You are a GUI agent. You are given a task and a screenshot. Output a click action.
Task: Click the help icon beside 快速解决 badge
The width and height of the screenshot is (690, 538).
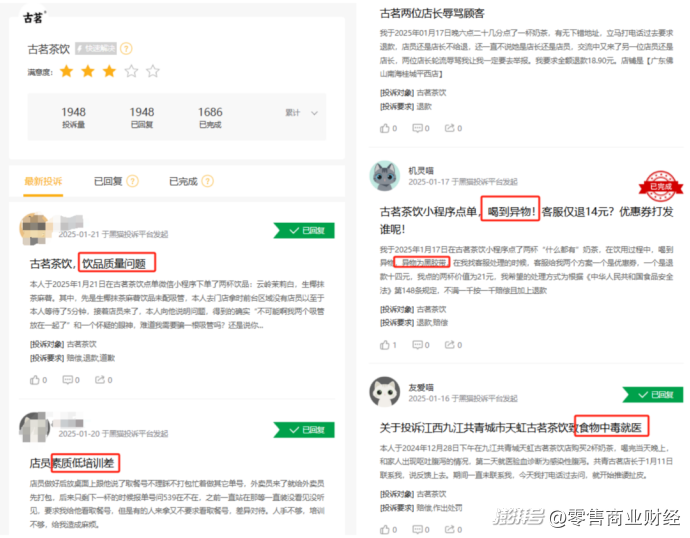pos(126,48)
